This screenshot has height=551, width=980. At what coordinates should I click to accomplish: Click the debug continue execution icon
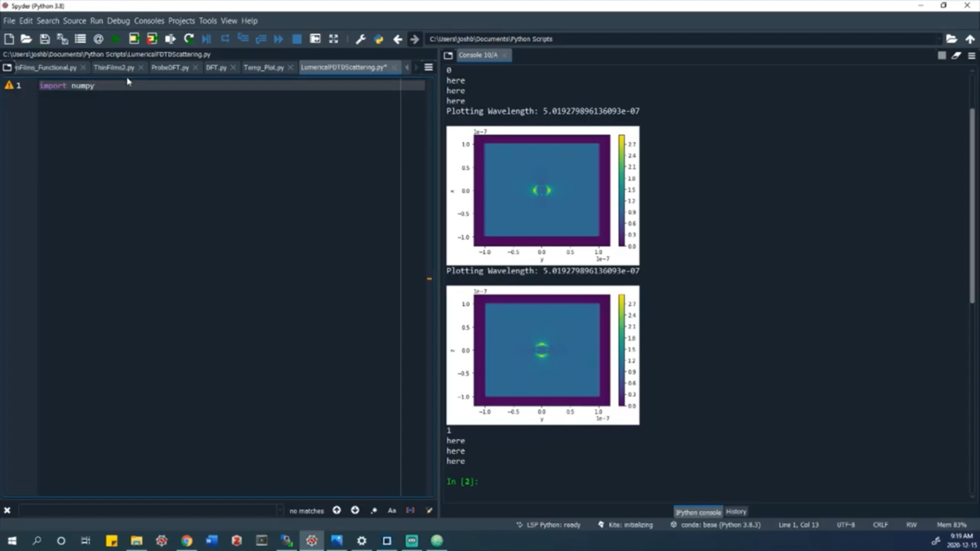point(278,38)
